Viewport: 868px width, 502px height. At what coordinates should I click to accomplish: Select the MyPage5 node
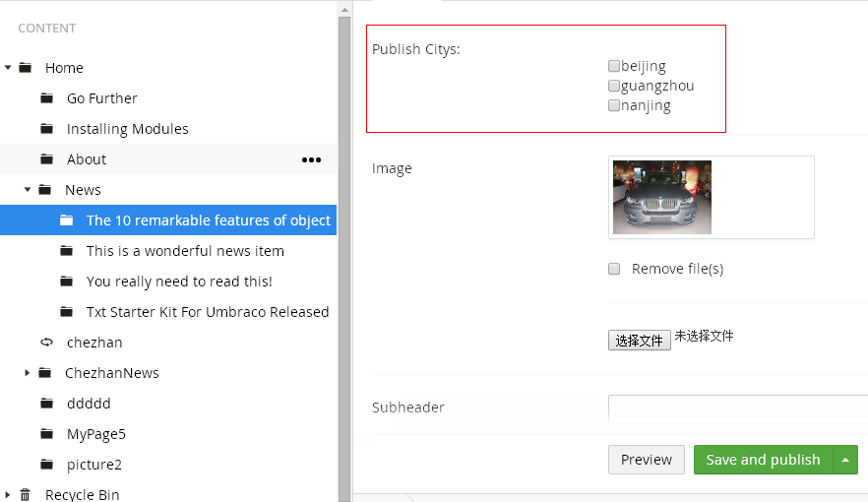click(96, 434)
